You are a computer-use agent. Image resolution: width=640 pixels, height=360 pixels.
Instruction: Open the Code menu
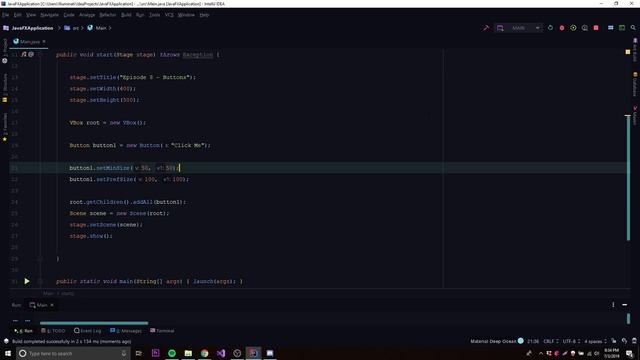tap(69, 15)
